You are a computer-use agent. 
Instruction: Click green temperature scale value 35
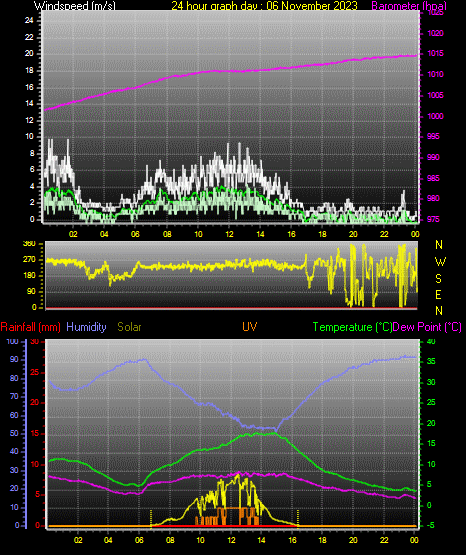tap(431, 362)
